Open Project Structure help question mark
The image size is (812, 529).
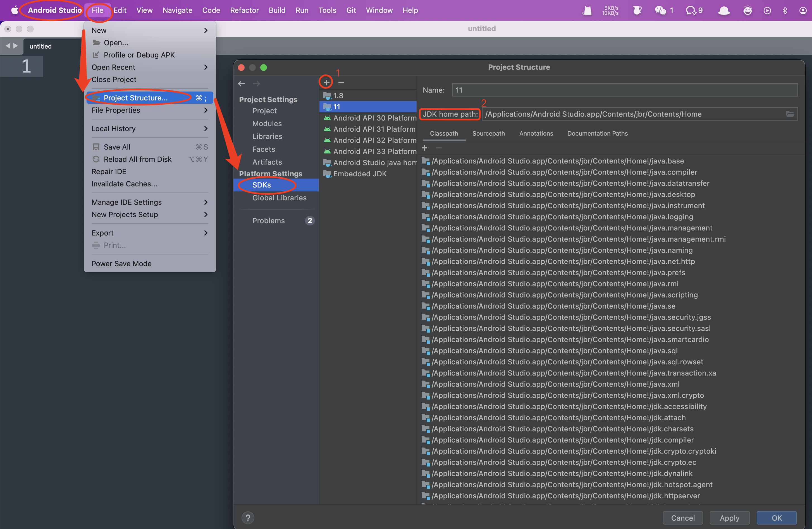[x=248, y=518]
